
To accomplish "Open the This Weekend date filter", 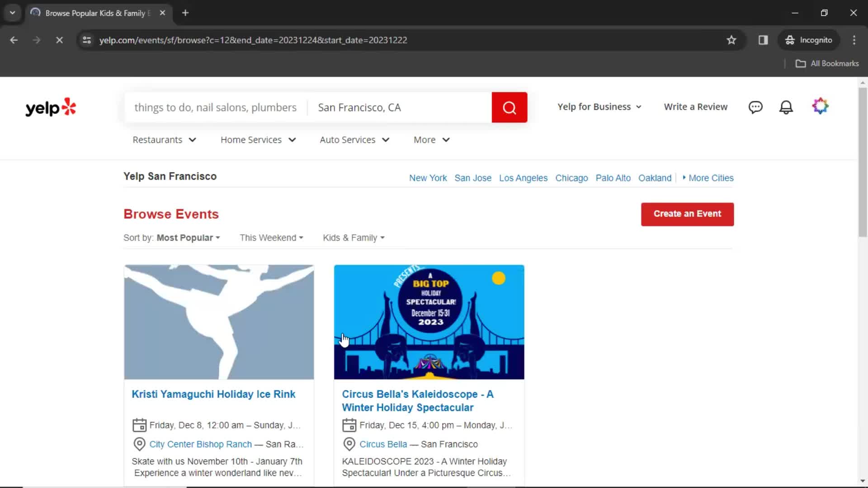I will click(x=271, y=238).
